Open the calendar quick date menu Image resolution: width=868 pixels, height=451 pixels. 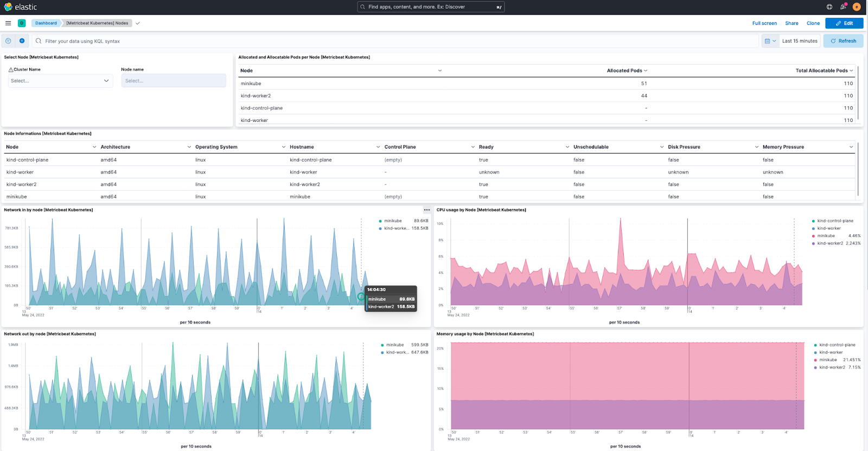coord(770,41)
